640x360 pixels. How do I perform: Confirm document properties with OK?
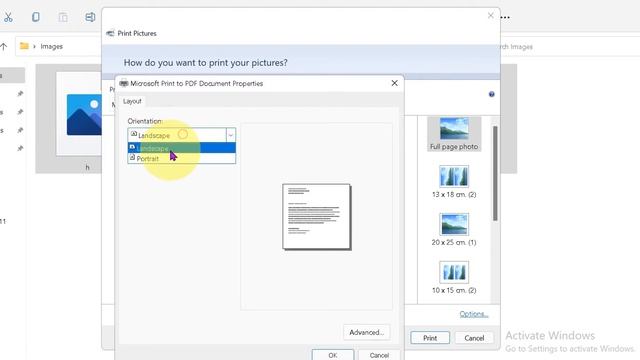coord(333,355)
